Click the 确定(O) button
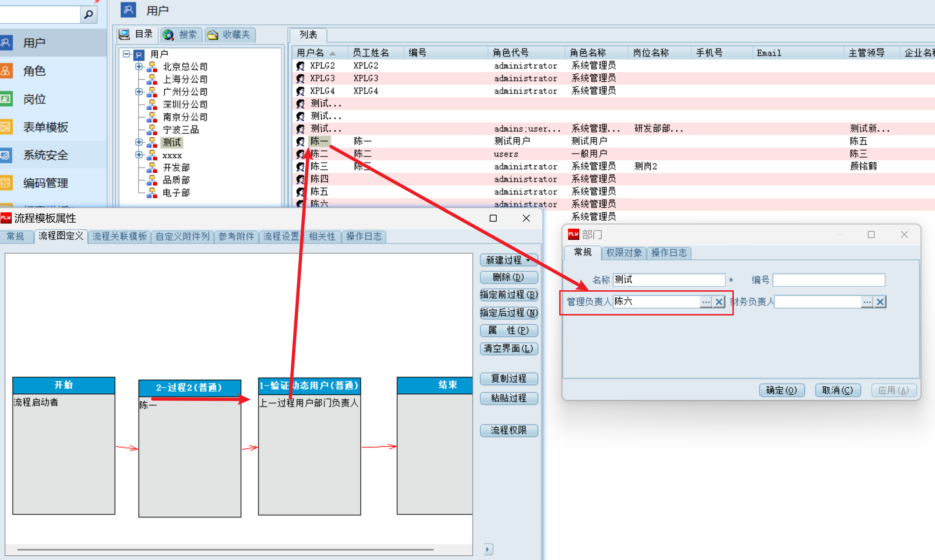 tap(781, 390)
